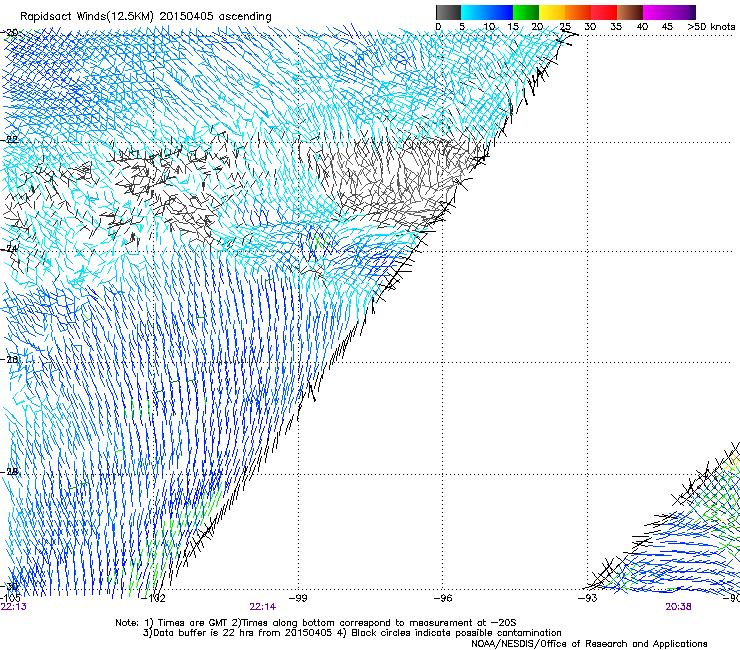
Task: Click the -96 longitude label
Action: (443, 598)
